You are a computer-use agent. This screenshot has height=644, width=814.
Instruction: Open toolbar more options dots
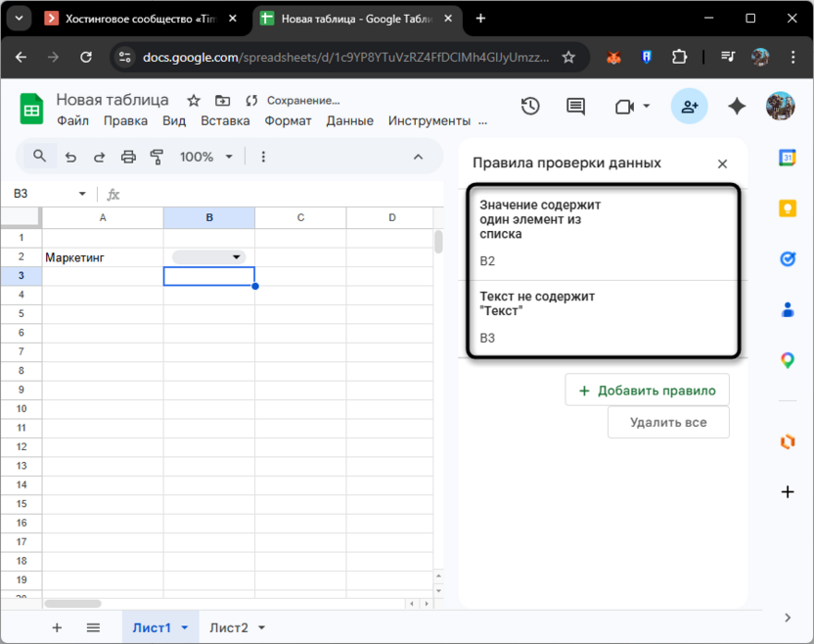pos(263,157)
